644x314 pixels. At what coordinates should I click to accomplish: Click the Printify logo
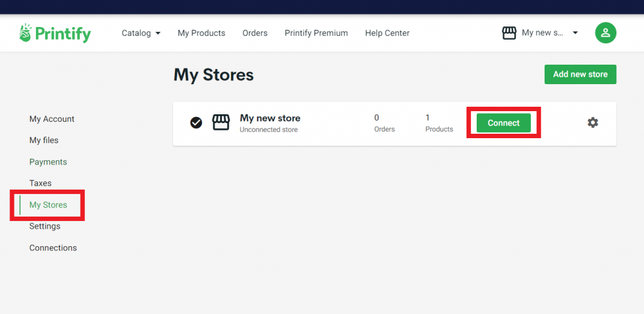coord(55,33)
